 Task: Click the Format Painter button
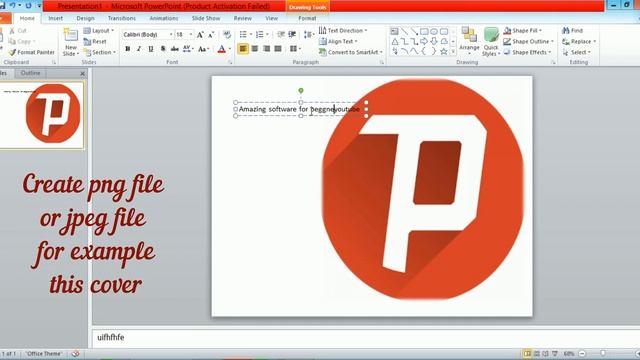[32, 52]
